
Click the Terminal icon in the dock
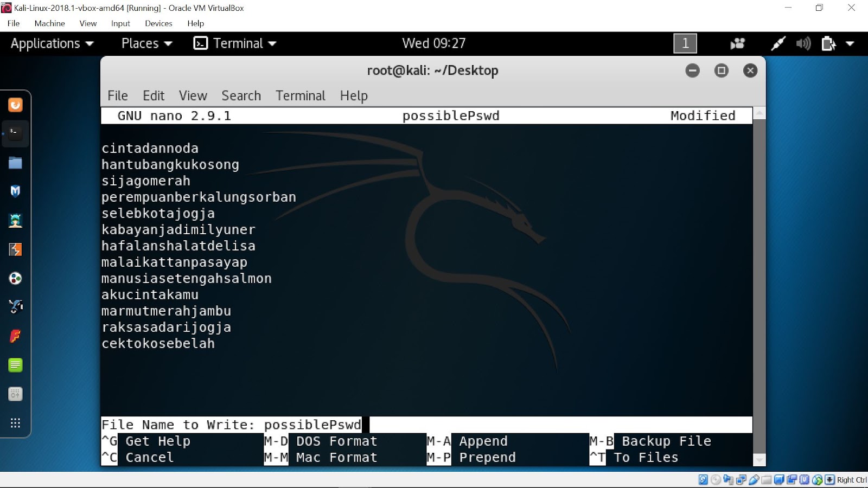click(15, 133)
